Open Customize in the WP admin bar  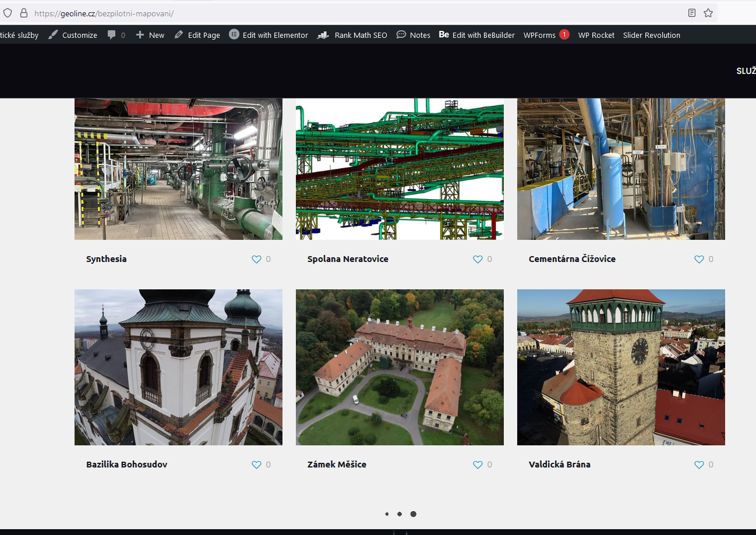point(73,35)
